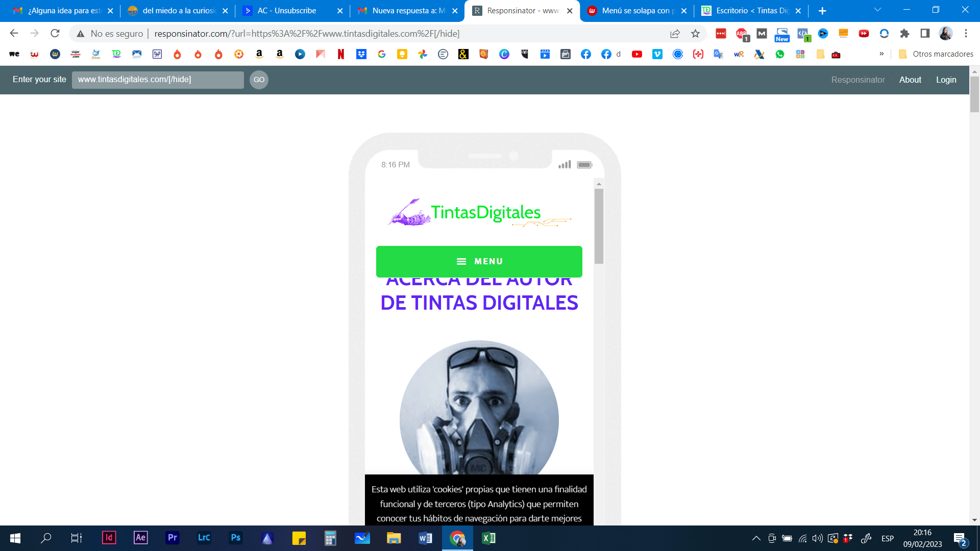Open the Google bookmark
Viewport: 980px width, 551px height.
point(382,54)
